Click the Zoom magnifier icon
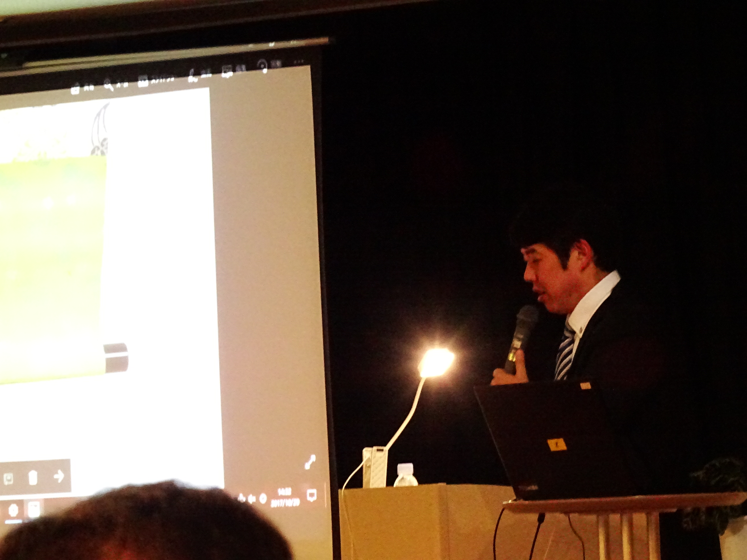Viewport: 747px width, 560px height. tap(109, 85)
